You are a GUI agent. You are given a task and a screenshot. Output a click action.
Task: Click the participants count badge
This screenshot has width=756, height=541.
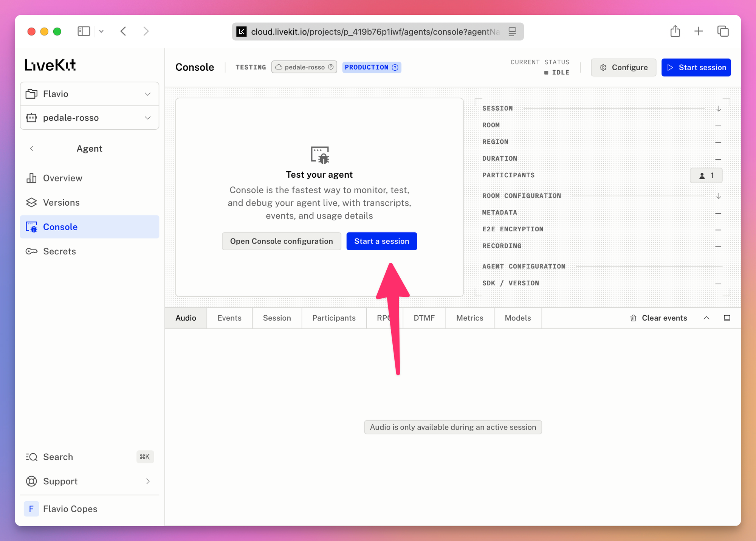tap(706, 175)
